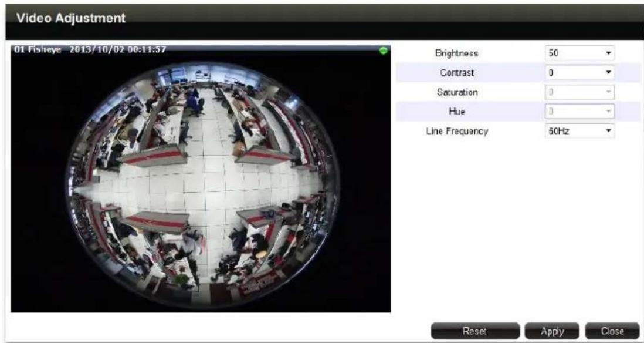This screenshot has height=343, width=644.
Task: Click the Reset button
Action: [x=474, y=331]
